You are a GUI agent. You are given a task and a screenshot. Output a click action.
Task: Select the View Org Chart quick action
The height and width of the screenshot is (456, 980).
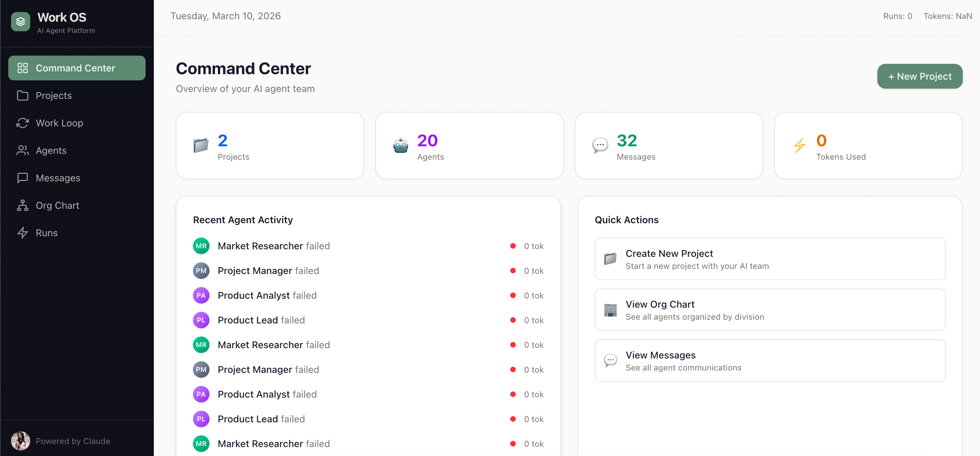[x=769, y=310]
